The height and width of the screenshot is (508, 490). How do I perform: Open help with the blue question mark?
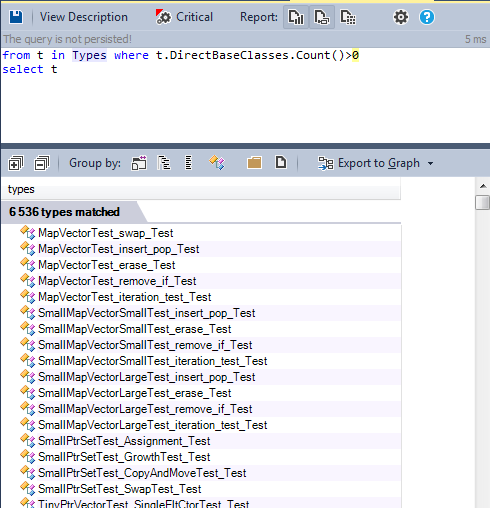(427, 17)
